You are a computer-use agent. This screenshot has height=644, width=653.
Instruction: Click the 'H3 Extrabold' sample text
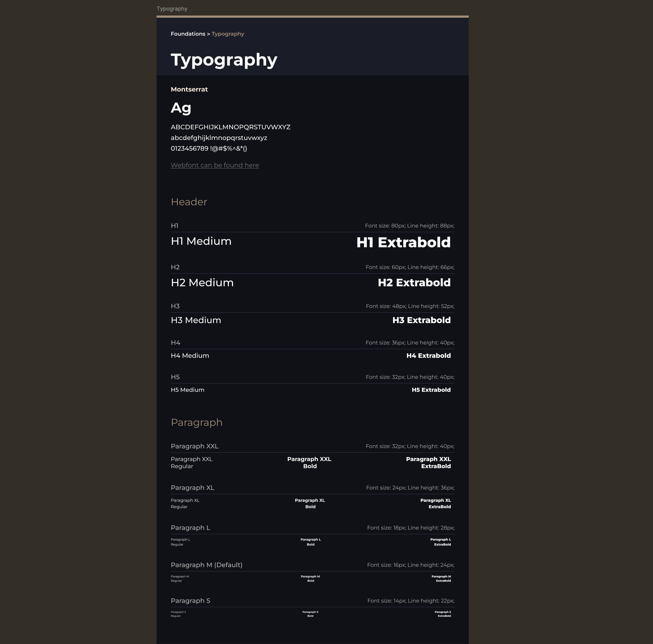point(422,320)
